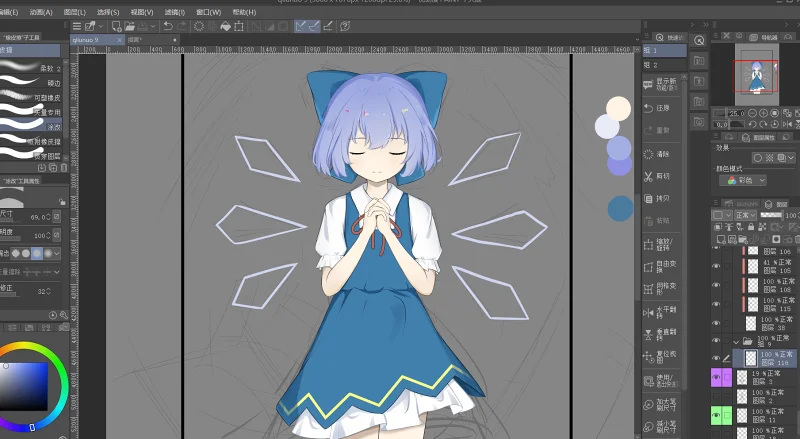Open the 彩色 color mode dropdown

743,180
